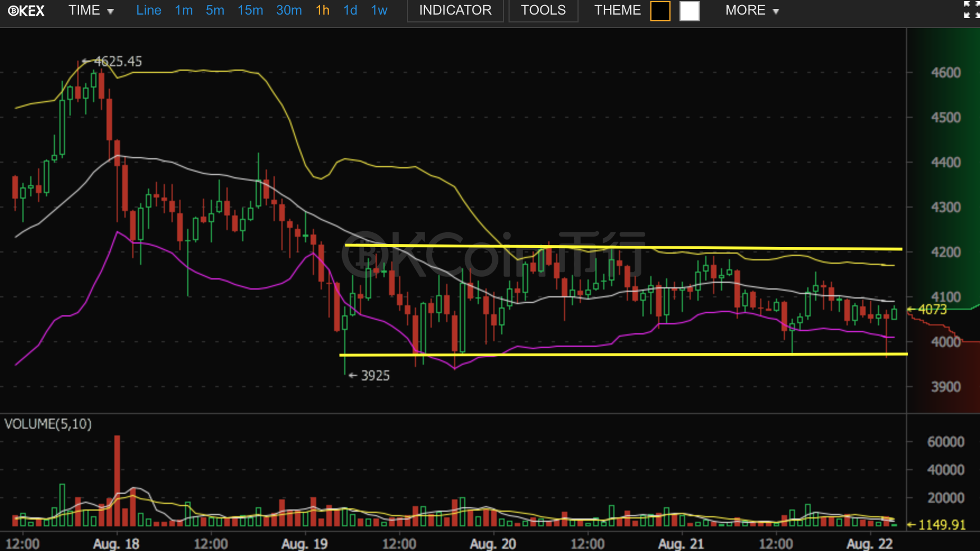Screen dimensions: 980x551
Task: Select the 1w timeframe
Action: pos(379,11)
